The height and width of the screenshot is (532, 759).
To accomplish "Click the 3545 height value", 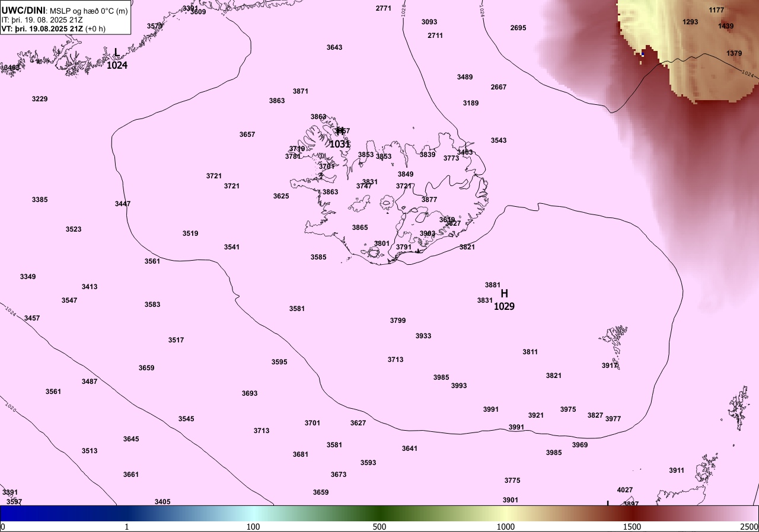I will pos(186,419).
